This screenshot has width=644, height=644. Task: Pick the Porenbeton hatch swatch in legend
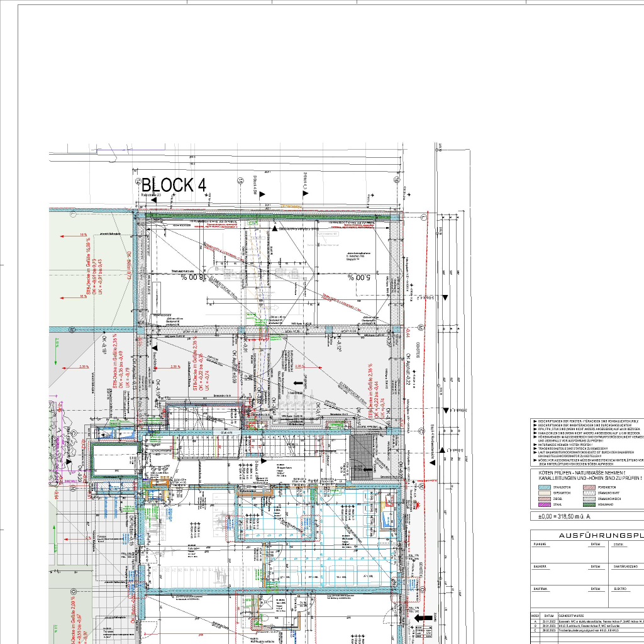pyautogui.click(x=589, y=487)
